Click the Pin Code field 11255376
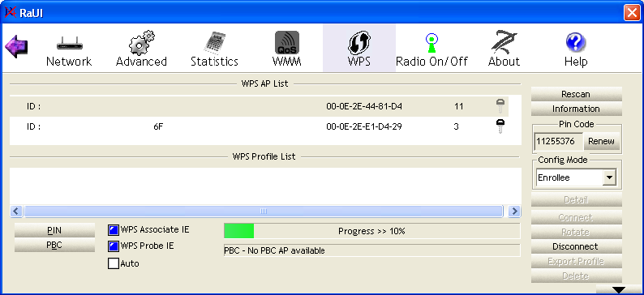 tap(559, 142)
